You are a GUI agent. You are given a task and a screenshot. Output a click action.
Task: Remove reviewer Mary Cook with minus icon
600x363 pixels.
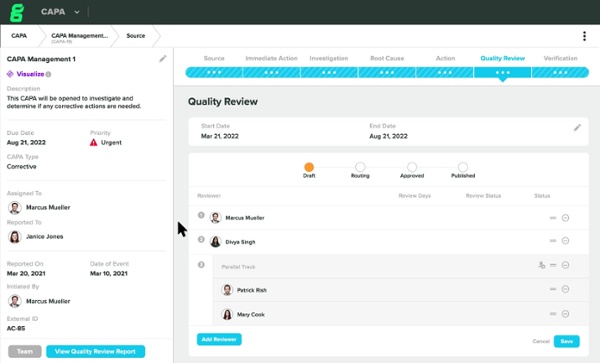pos(565,314)
